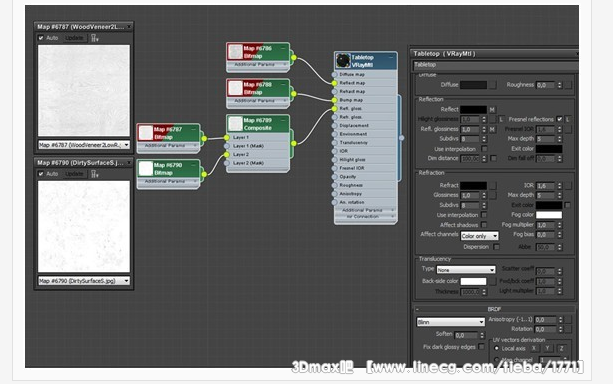Click the Map #6788 node output socket
The height and width of the screenshot is (384, 613).
(x=294, y=94)
